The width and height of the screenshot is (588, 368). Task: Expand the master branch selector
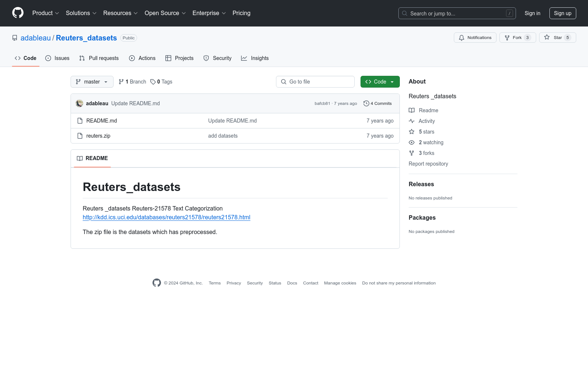(x=92, y=82)
